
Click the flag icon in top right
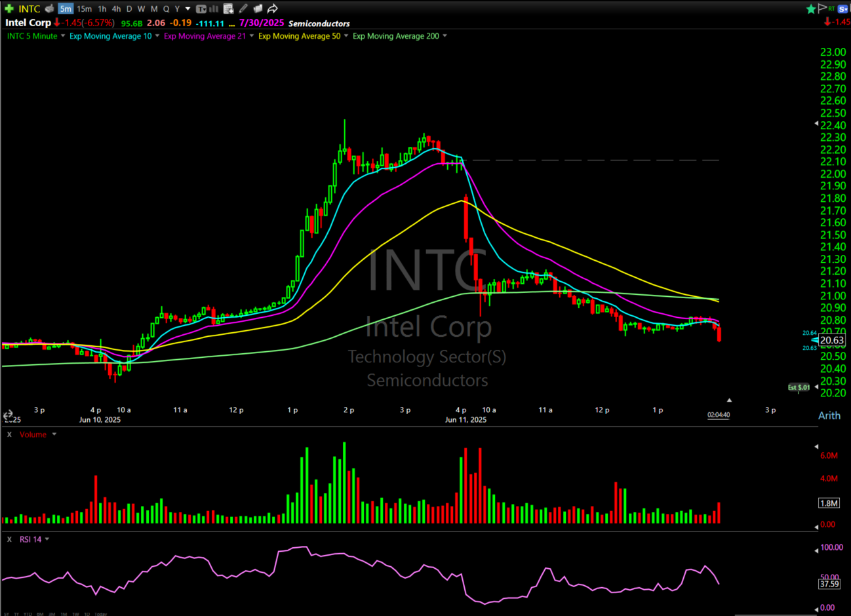(x=822, y=8)
